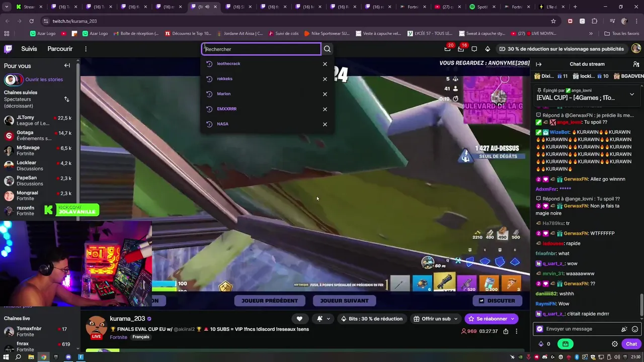Click the chat scrollbar

[x=641, y=305]
